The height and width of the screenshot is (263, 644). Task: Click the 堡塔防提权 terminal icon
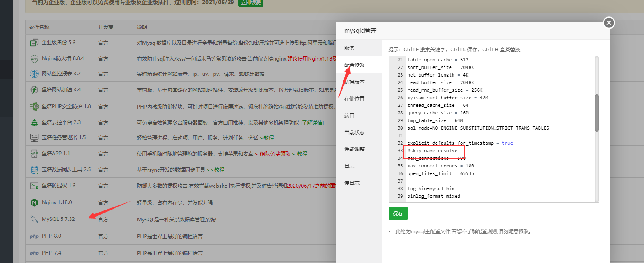pyautogui.click(x=34, y=186)
